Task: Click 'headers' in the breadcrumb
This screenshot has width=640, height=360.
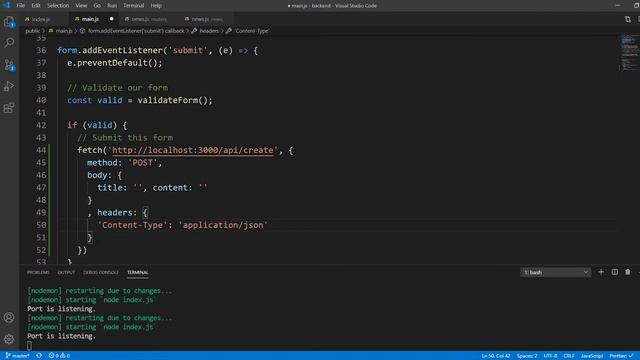Action: coord(209,31)
